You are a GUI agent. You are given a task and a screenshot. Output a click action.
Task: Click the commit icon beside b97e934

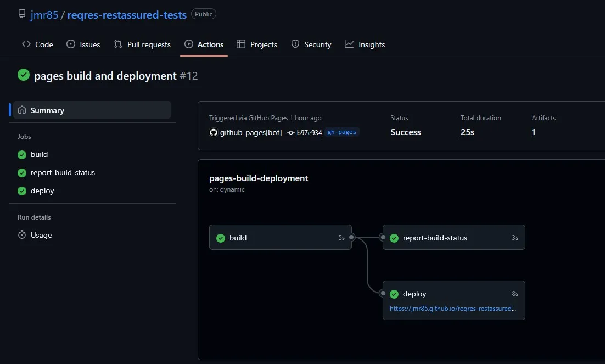pos(291,132)
